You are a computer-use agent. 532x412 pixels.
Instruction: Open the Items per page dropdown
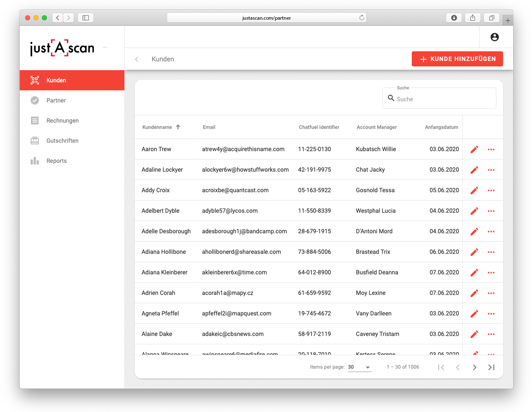tap(359, 367)
